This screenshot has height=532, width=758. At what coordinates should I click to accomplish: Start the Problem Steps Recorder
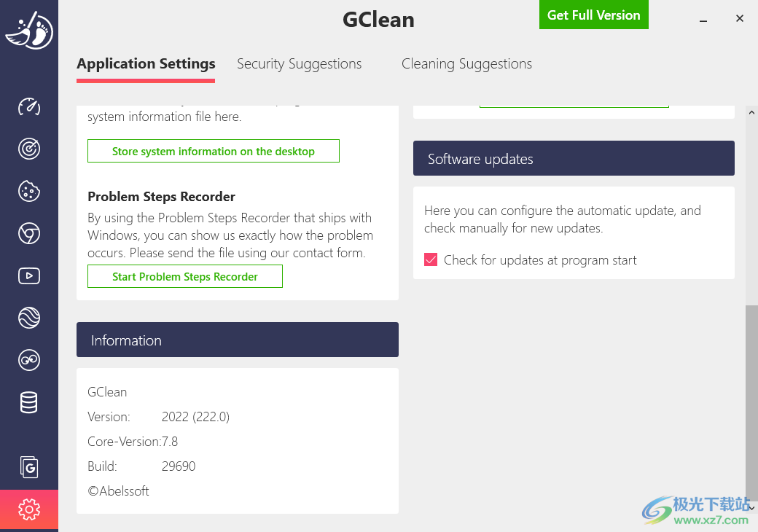point(184,276)
